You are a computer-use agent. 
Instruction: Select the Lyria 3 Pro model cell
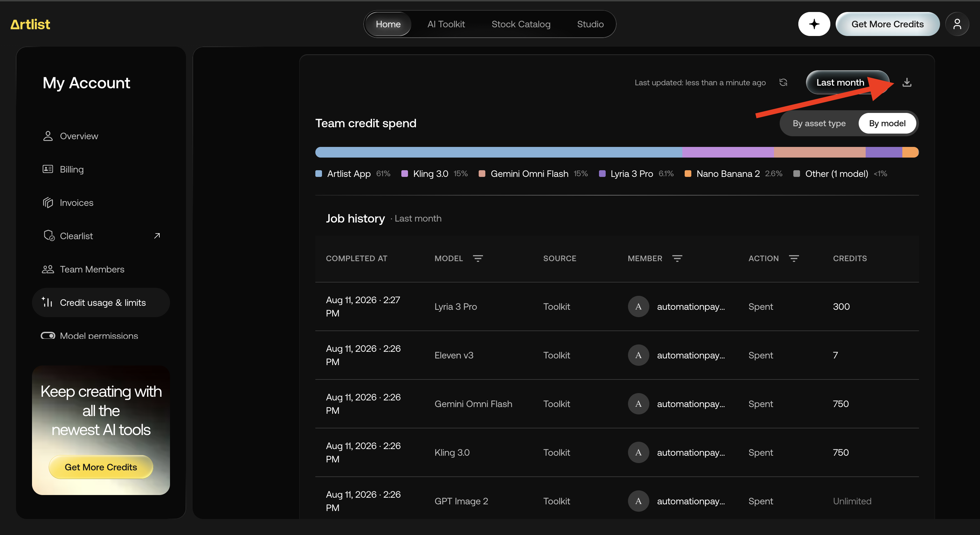coord(455,306)
